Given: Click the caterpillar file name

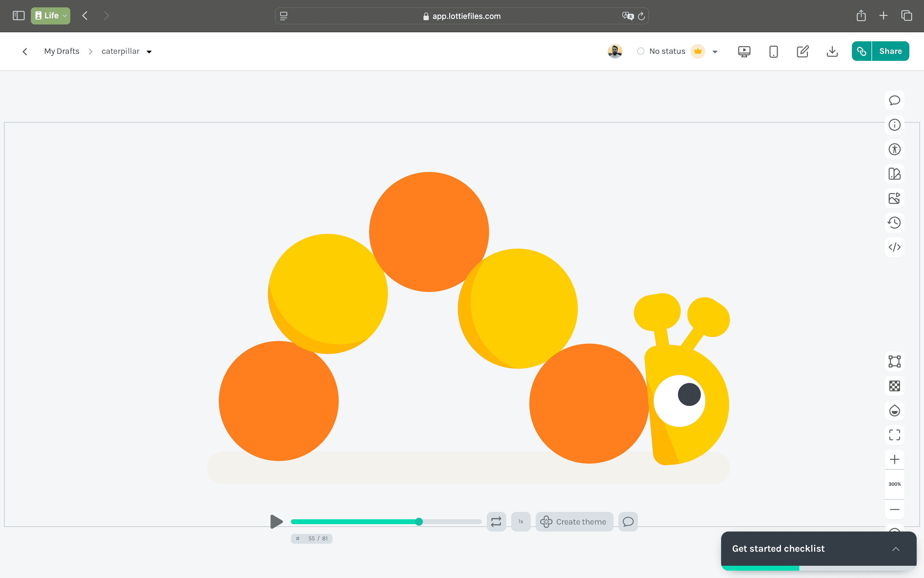Looking at the screenshot, I should pos(120,51).
